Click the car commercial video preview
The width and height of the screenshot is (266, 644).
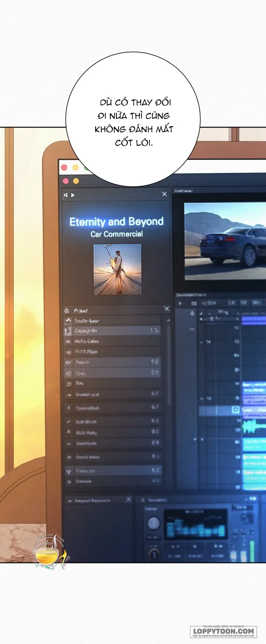pyautogui.click(x=225, y=241)
